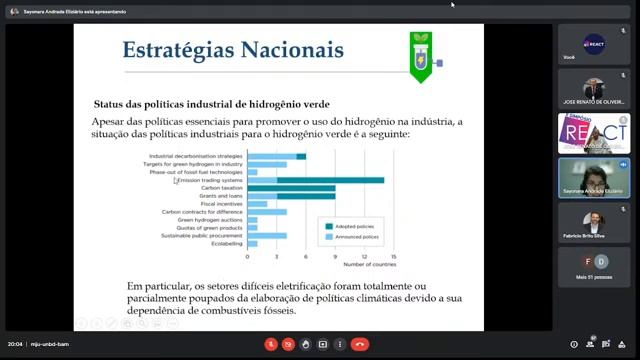Show the participants list people icon

590,344
